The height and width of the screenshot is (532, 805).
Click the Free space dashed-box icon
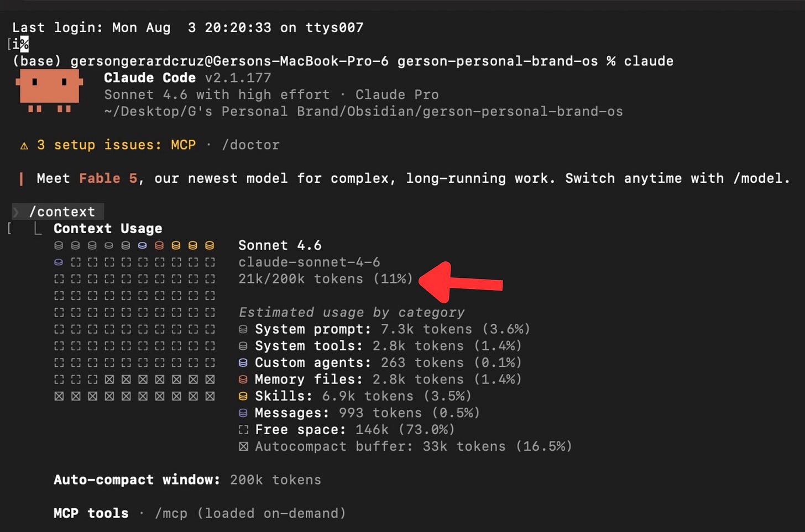243,430
